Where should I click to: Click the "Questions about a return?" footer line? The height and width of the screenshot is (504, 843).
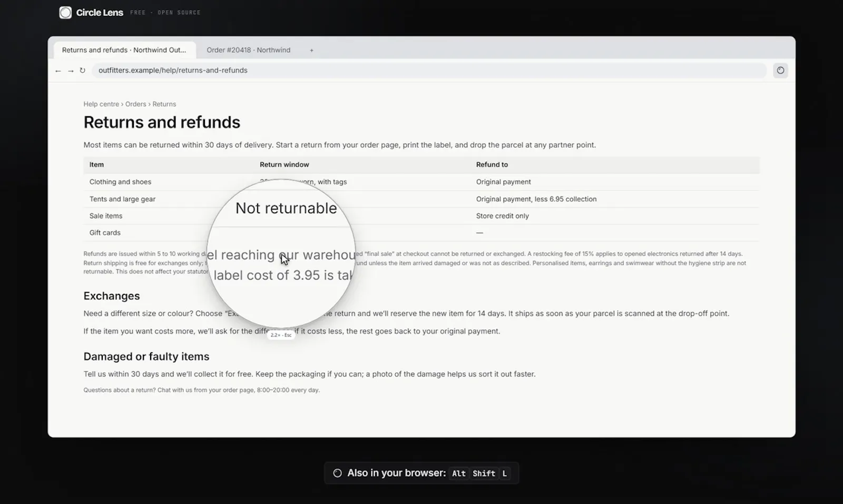201,390
